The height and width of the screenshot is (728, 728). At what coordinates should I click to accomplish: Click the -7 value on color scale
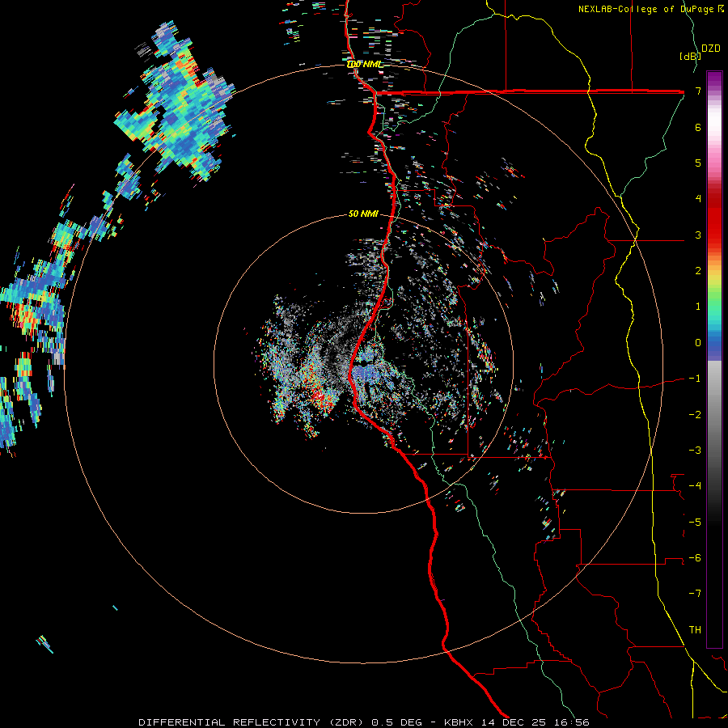[x=695, y=594]
